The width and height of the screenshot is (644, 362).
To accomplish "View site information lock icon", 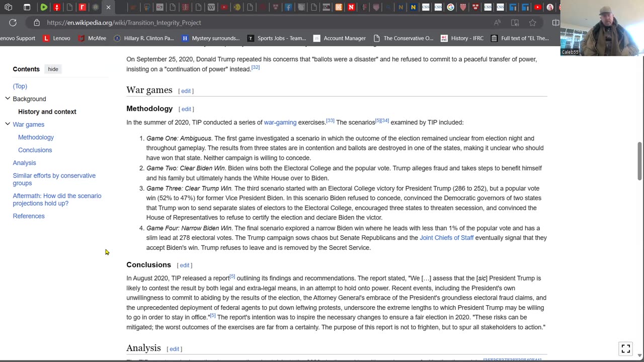I will [x=36, y=23].
